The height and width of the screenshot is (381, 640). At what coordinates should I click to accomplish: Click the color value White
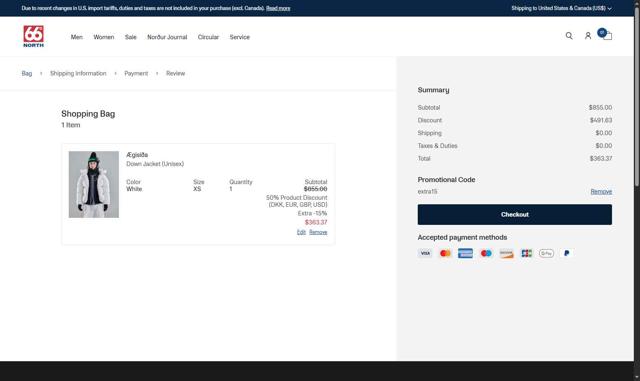134,189
